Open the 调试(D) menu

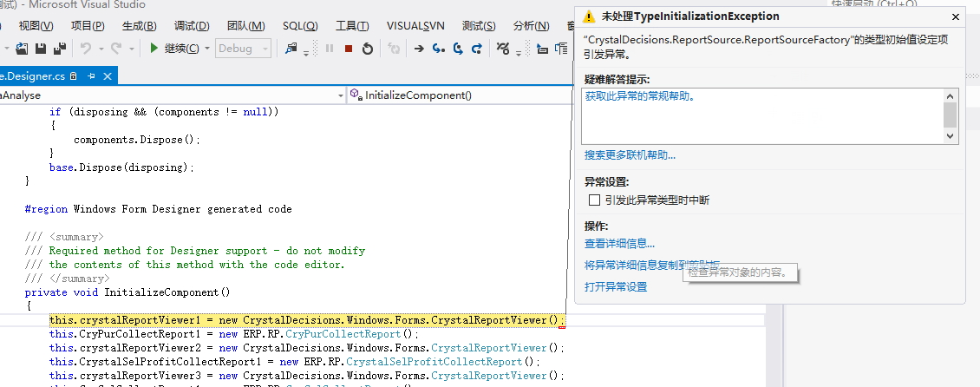pos(192,26)
